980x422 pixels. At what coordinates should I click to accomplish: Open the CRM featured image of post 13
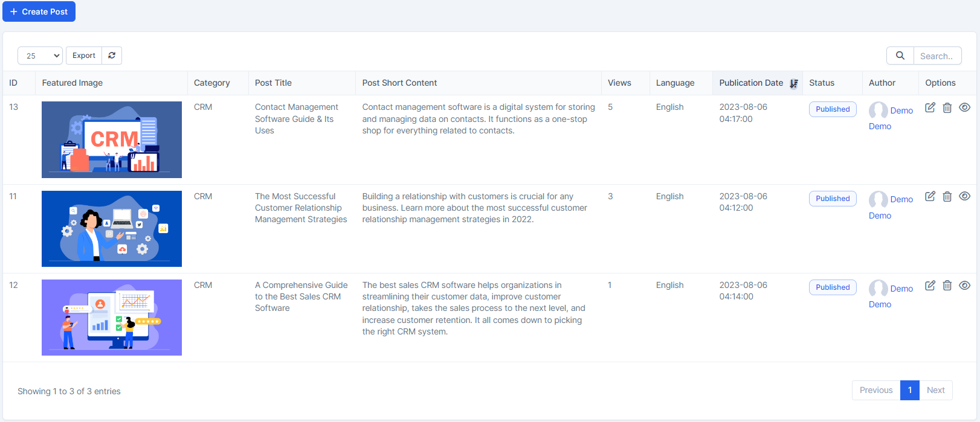(112, 139)
